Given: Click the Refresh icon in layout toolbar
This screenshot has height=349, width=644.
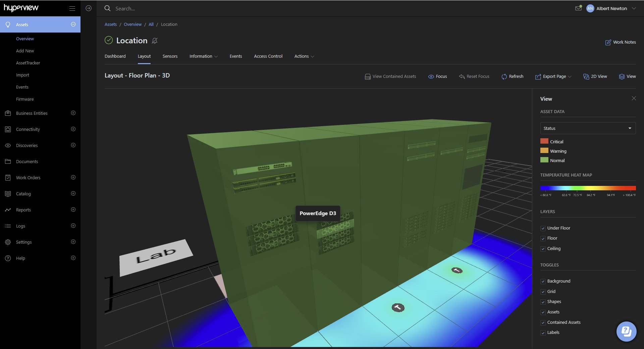Looking at the screenshot, I should click(x=504, y=77).
